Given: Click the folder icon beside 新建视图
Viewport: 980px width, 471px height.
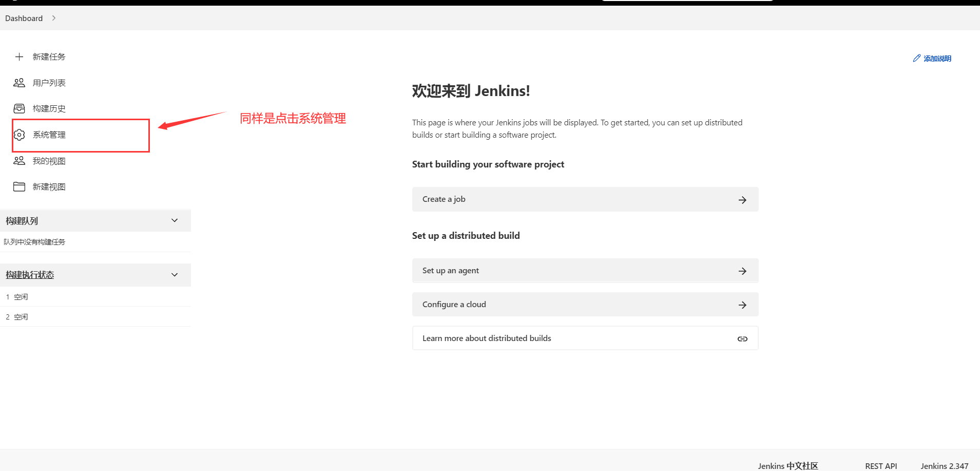Looking at the screenshot, I should [19, 186].
